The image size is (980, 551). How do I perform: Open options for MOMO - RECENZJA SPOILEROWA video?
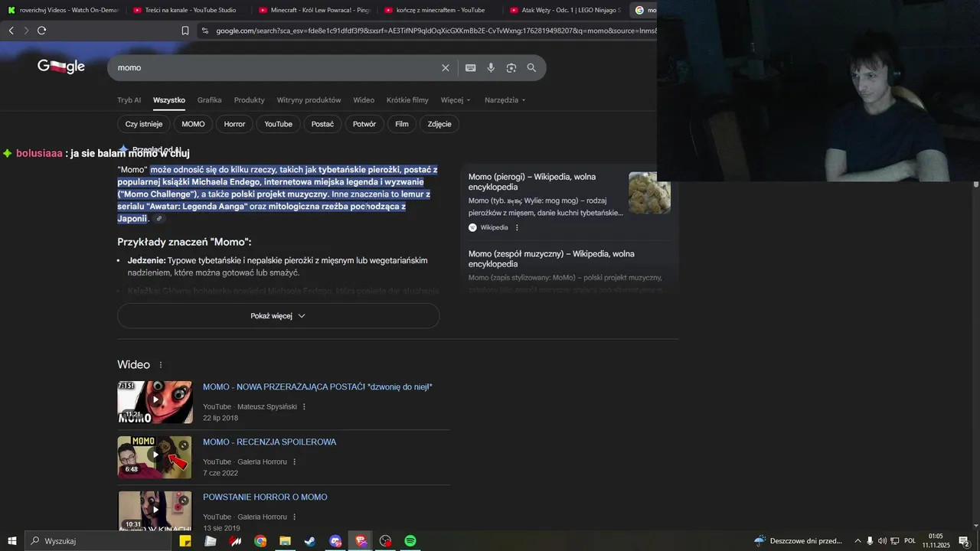pos(294,462)
